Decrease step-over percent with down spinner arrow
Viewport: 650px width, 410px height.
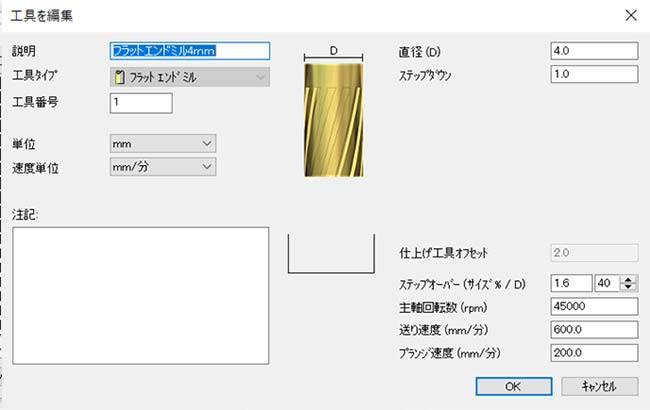pyautogui.click(x=628, y=287)
